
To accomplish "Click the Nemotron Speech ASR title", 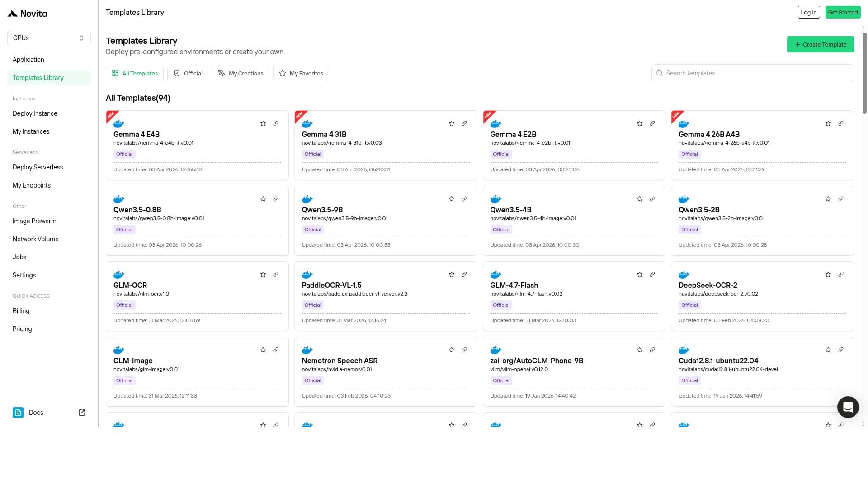I will point(340,361).
